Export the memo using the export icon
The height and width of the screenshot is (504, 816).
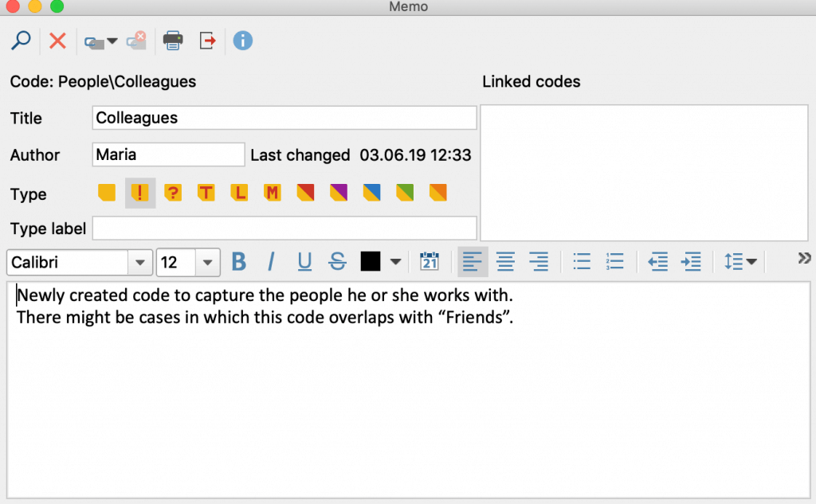pyautogui.click(x=207, y=41)
